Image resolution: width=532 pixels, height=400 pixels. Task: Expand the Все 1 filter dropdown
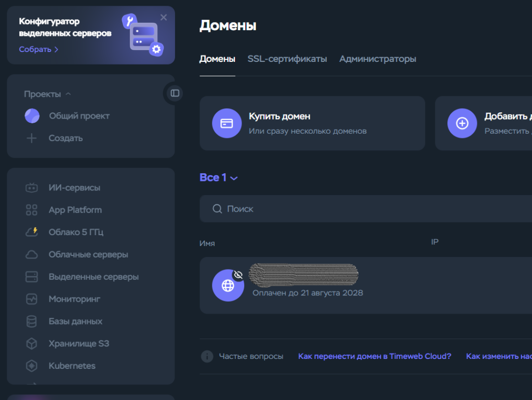(x=219, y=177)
